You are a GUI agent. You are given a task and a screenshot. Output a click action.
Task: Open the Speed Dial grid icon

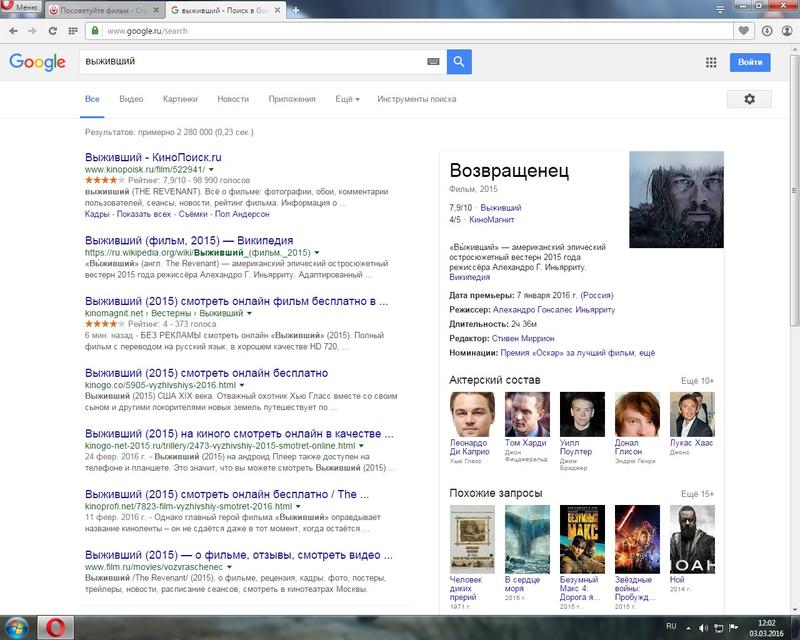(x=73, y=31)
